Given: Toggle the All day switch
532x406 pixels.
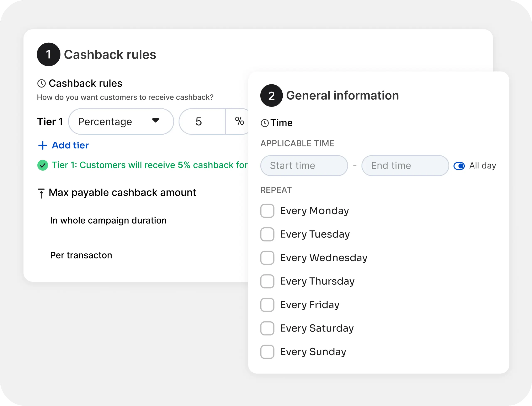Looking at the screenshot, I should coord(459,166).
